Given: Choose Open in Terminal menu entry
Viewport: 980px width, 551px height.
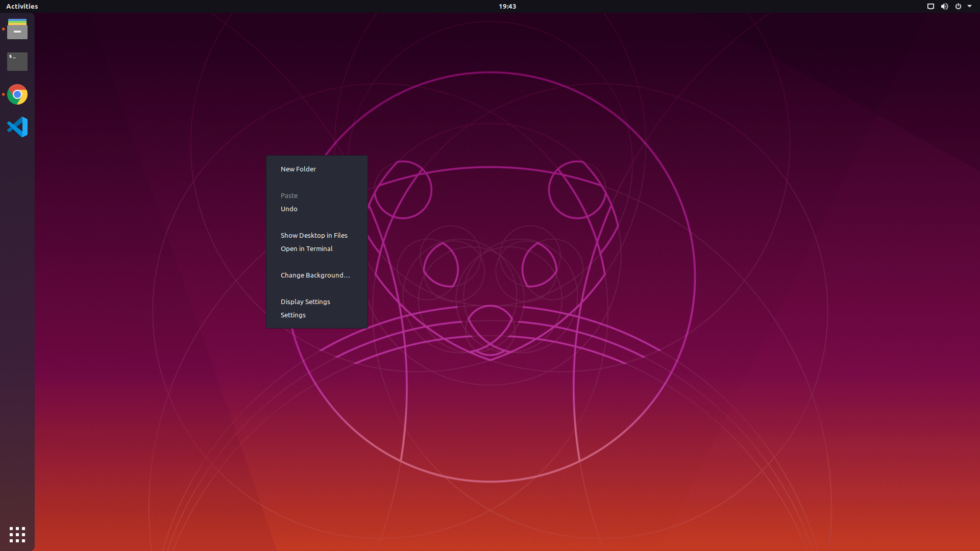Looking at the screenshot, I should pyautogui.click(x=316, y=248).
